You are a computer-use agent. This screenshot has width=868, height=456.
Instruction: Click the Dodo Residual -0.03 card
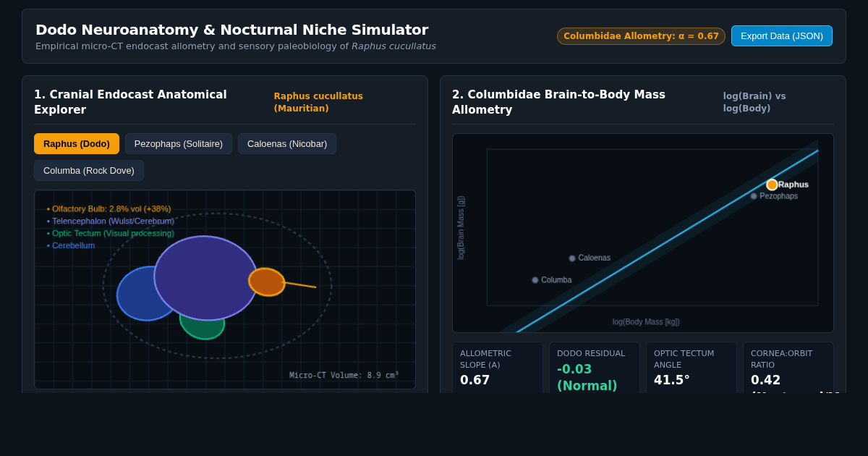tap(595, 368)
